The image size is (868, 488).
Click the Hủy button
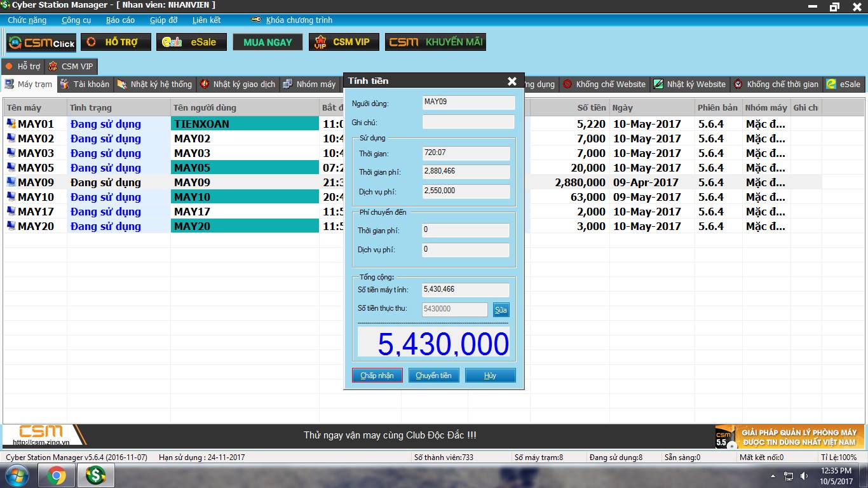[x=490, y=376]
